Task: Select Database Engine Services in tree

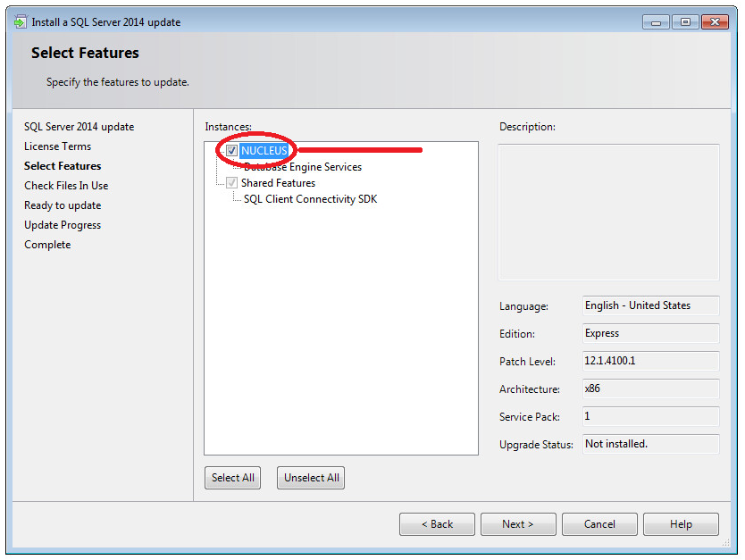Action: coord(303,167)
